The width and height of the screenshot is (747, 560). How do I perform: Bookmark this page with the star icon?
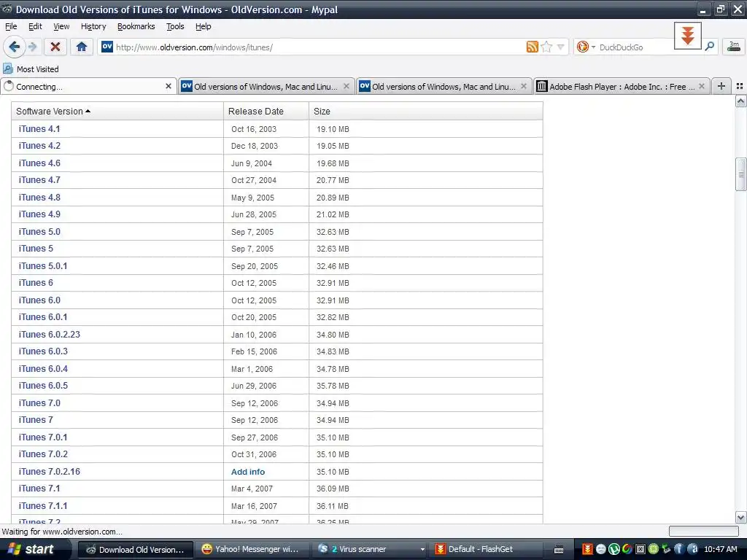(547, 47)
